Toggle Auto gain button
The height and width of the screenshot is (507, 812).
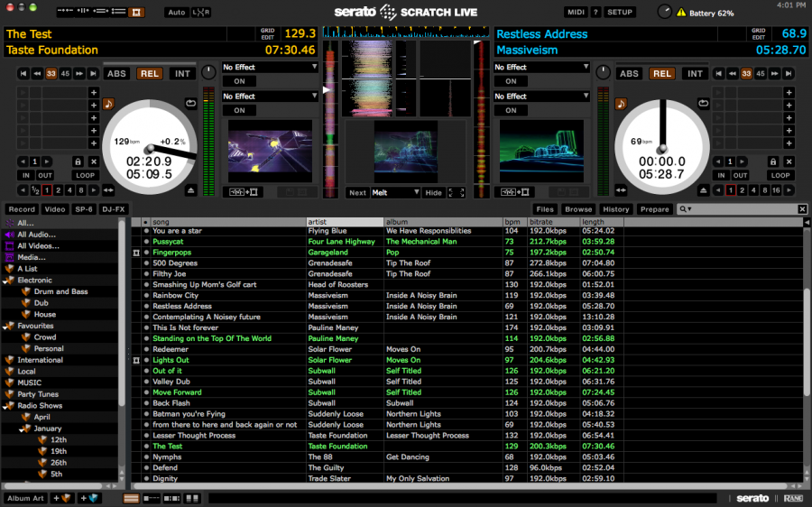coord(176,12)
